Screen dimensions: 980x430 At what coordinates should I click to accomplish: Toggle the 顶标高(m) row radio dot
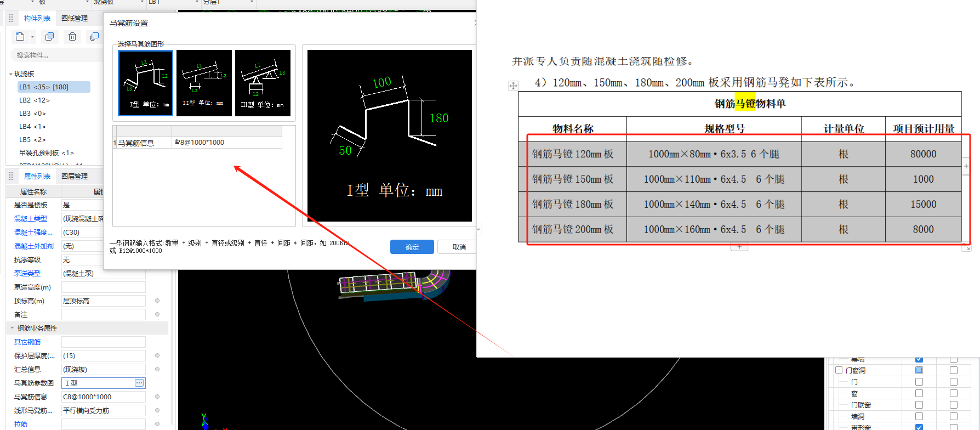pos(157,301)
